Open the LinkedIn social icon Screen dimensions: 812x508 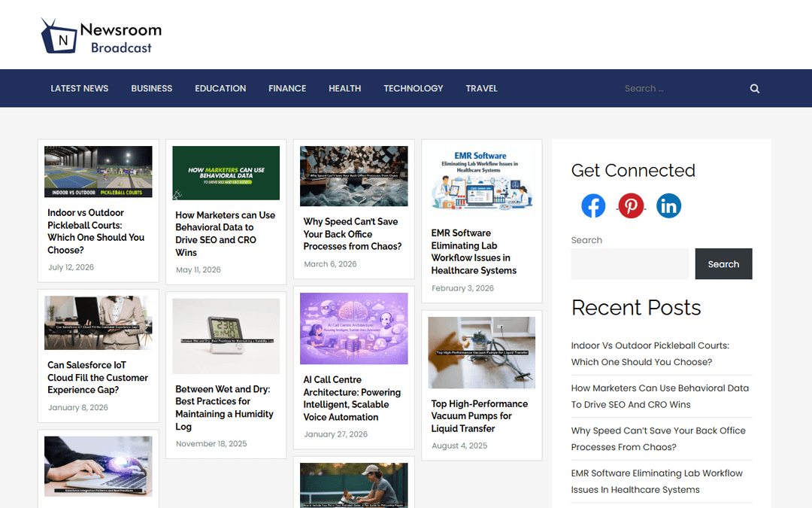[668, 205]
